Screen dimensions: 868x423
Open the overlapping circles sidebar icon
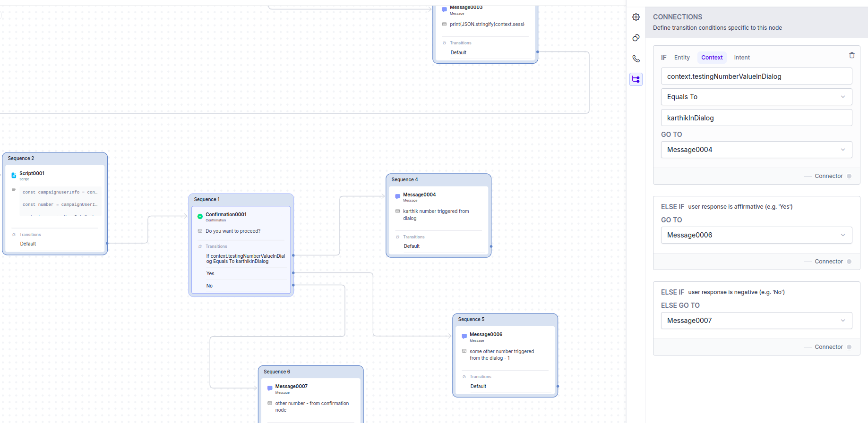pos(636,38)
